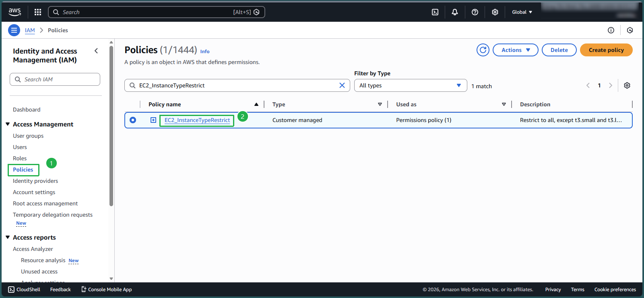
Task: Open the Global region selector
Action: (x=522, y=12)
